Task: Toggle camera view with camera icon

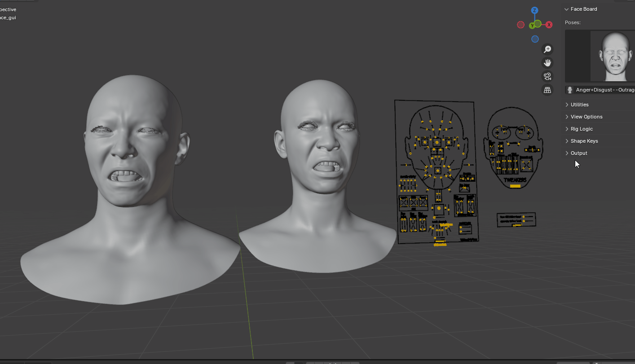Action: (x=547, y=76)
